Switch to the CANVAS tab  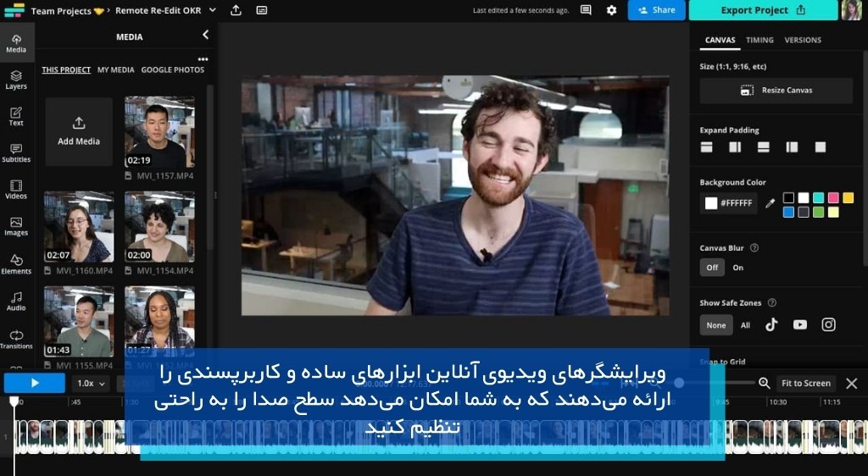[x=720, y=40]
